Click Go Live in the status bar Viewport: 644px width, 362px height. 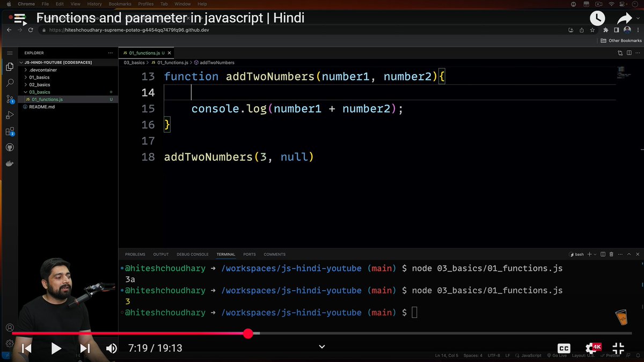click(557, 356)
